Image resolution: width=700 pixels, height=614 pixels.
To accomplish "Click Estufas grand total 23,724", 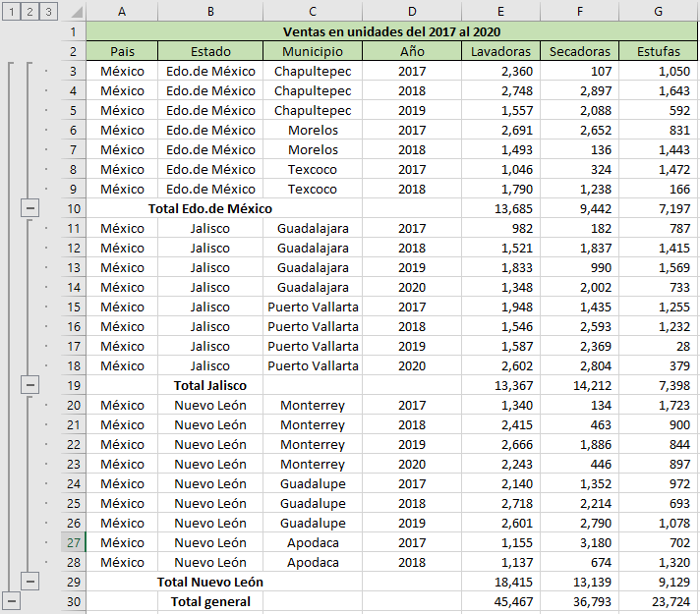I will tap(658, 601).
